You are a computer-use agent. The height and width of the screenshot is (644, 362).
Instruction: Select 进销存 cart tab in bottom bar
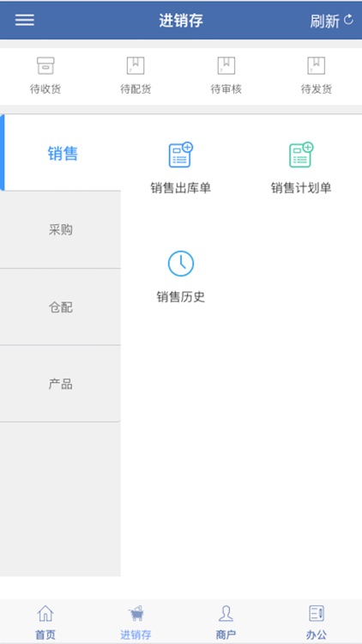(x=136, y=622)
